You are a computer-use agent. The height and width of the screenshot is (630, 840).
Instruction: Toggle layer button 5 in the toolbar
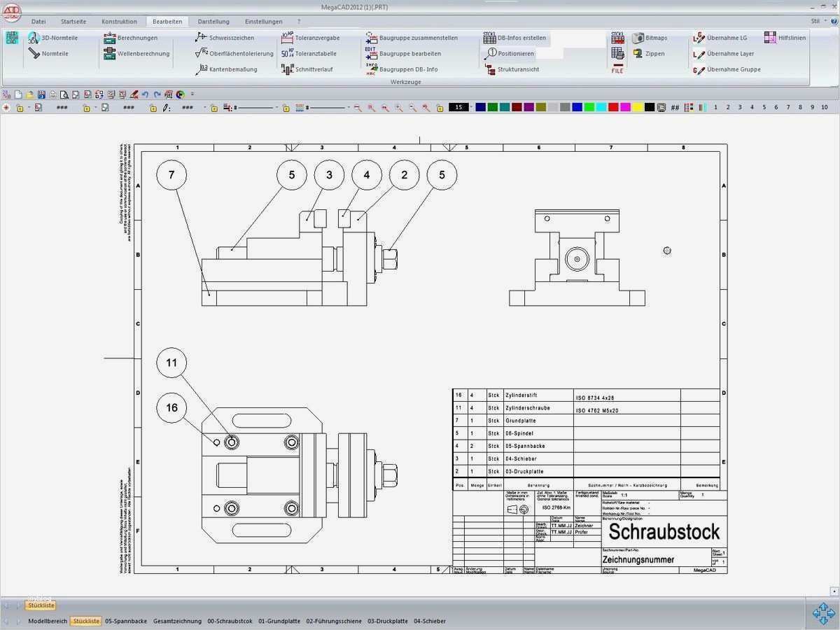[x=762, y=108]
